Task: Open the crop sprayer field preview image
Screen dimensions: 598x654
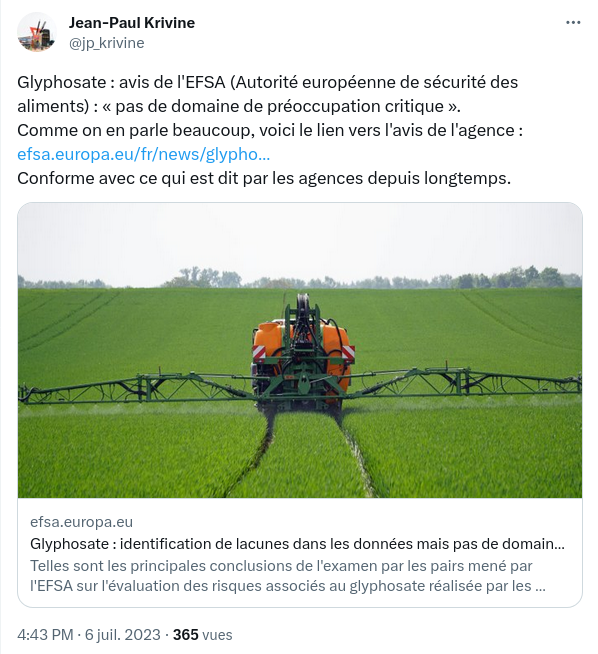Action: (x=300, y=350)
